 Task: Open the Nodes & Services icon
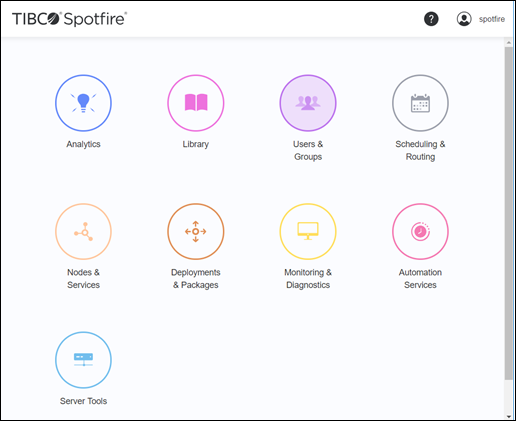pos(83,231)
